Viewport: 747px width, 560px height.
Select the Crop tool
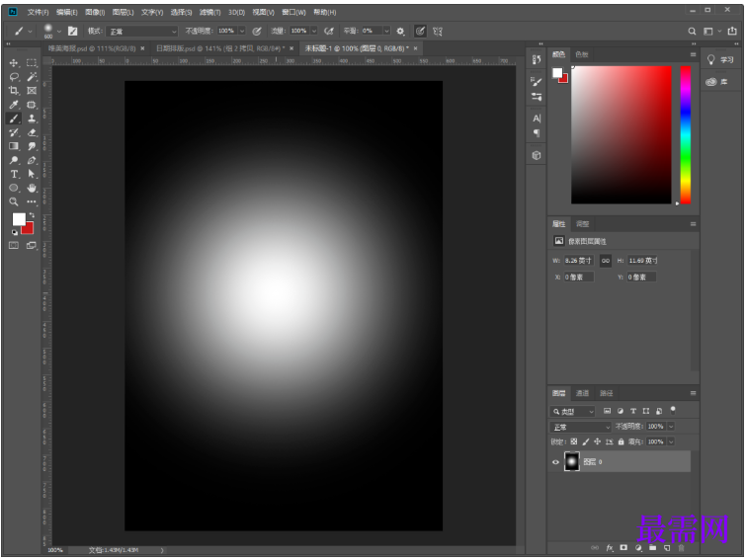14,90
